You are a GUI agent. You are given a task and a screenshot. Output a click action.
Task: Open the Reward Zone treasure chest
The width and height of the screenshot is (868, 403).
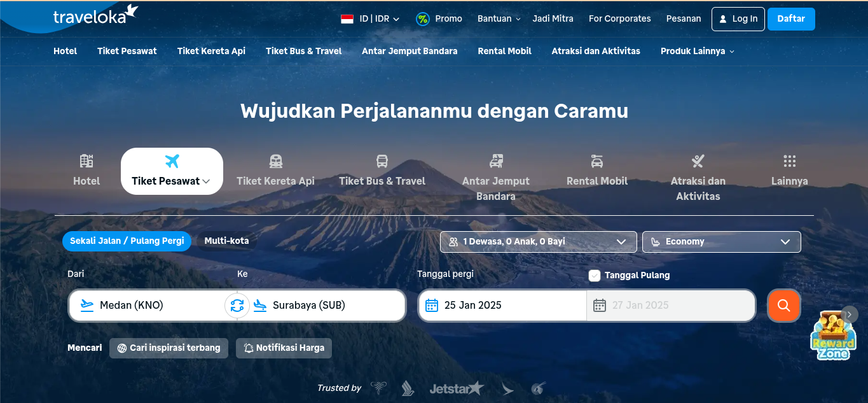click(x=833, y=334)
